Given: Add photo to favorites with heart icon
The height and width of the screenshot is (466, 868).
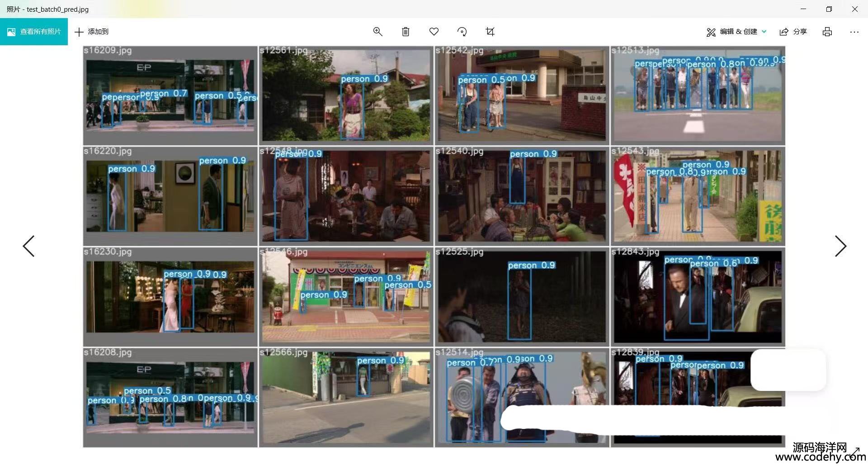Looking at the screenshot, I should click(434, 32).
